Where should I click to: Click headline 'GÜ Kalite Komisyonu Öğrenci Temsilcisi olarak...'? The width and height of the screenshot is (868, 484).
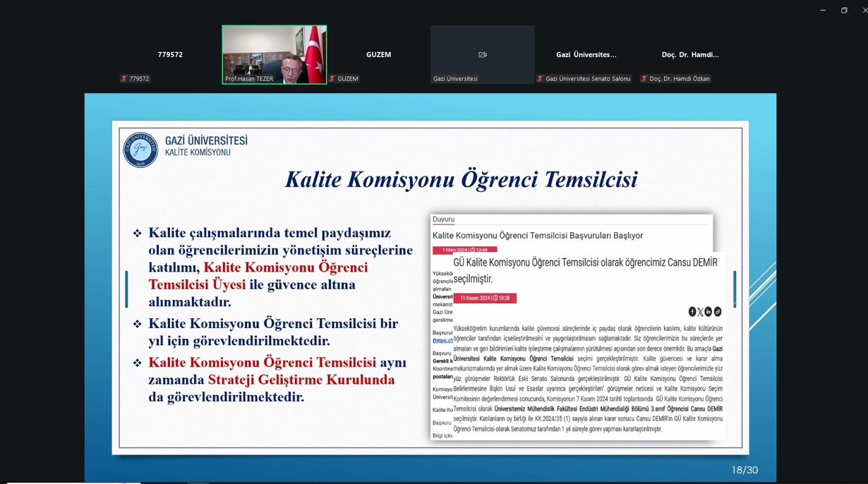(586, 270)
